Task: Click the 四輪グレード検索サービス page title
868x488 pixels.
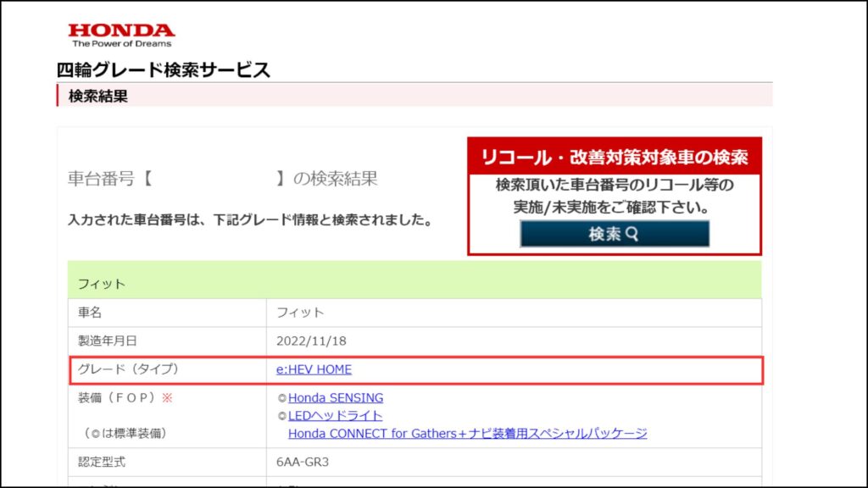Action: [164, 69]
